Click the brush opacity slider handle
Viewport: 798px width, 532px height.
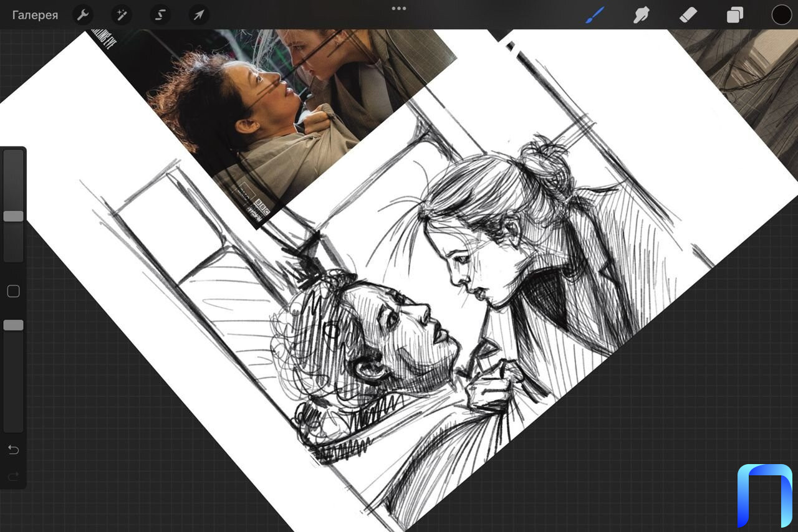point(13,325)
